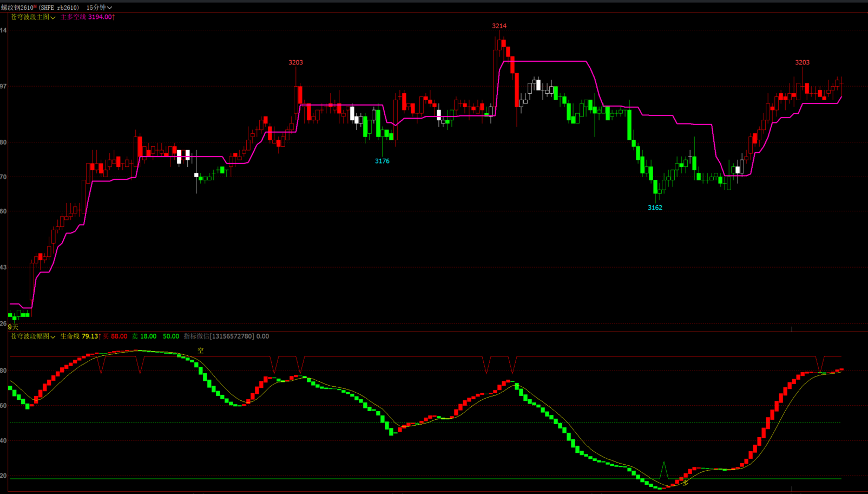The image size is (868, 494).
Task: Click the green 卖 18.00 label
Action: 144,336
